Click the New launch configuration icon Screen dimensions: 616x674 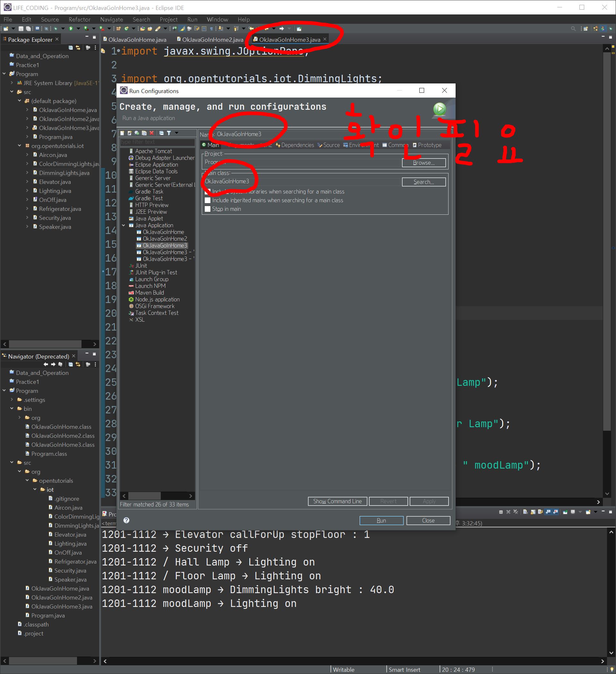click(122, 133)
